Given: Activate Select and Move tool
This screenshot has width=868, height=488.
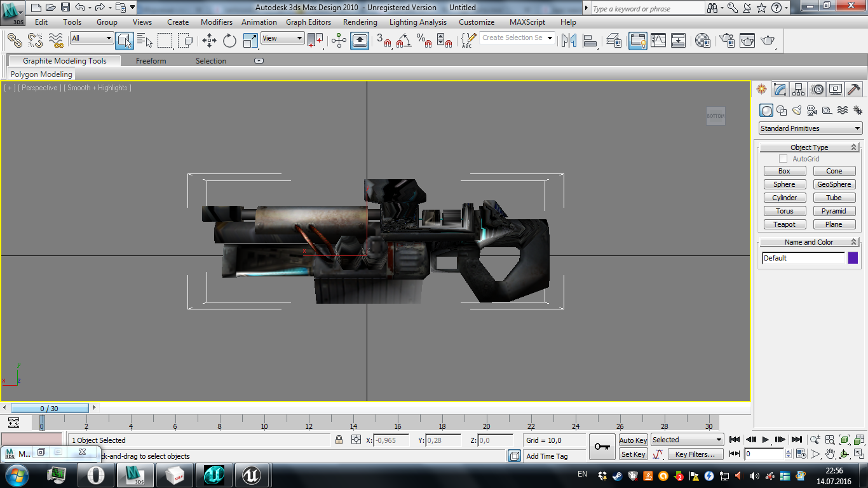Looking at the screenshot, I should coord(209,41).
